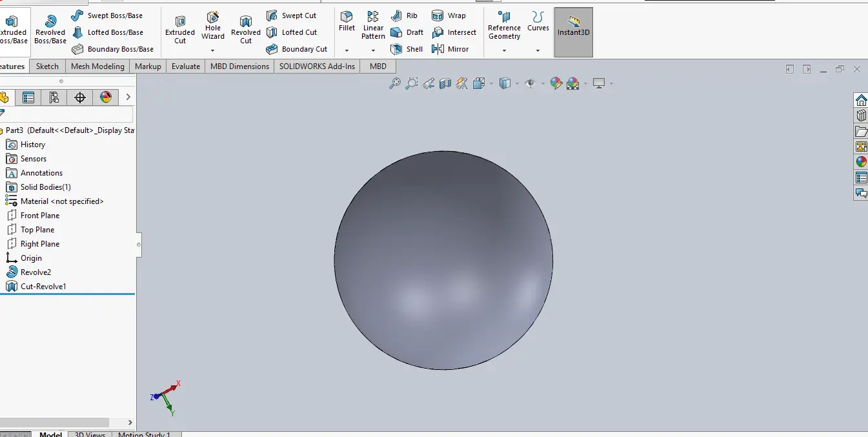Open ConfigurationManager tab in left panel
The width and height of the screenshot is (868, 437).
click(x=54, y=97)
